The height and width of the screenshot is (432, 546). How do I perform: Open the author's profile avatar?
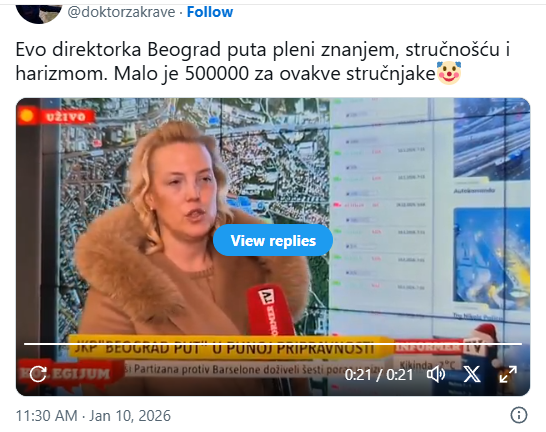(38, 13)
